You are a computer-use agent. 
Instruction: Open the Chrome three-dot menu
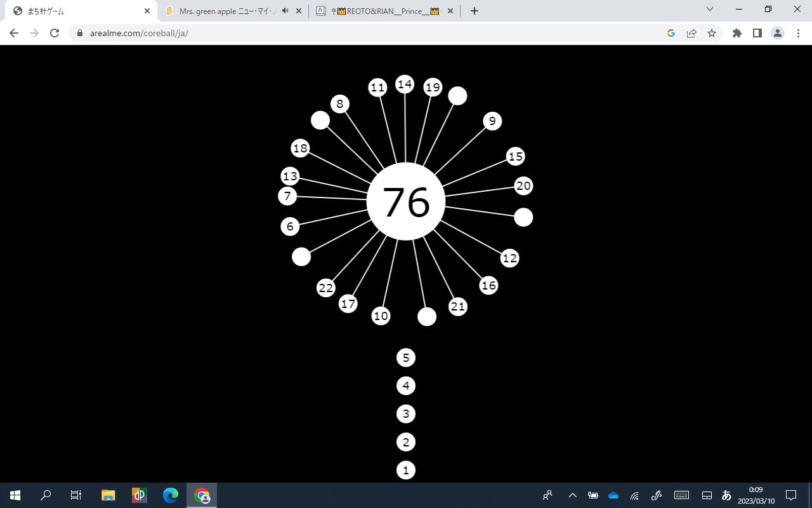coord(798,33)
